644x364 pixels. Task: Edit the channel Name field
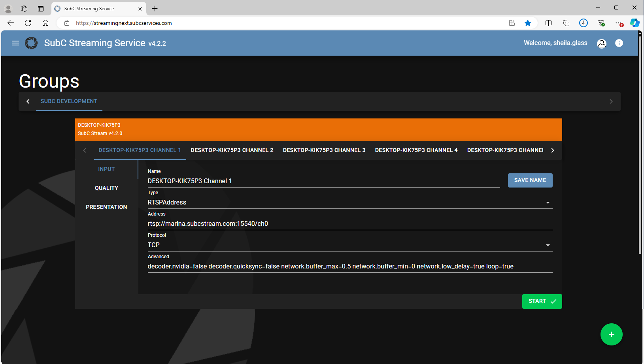pos(324,181)
